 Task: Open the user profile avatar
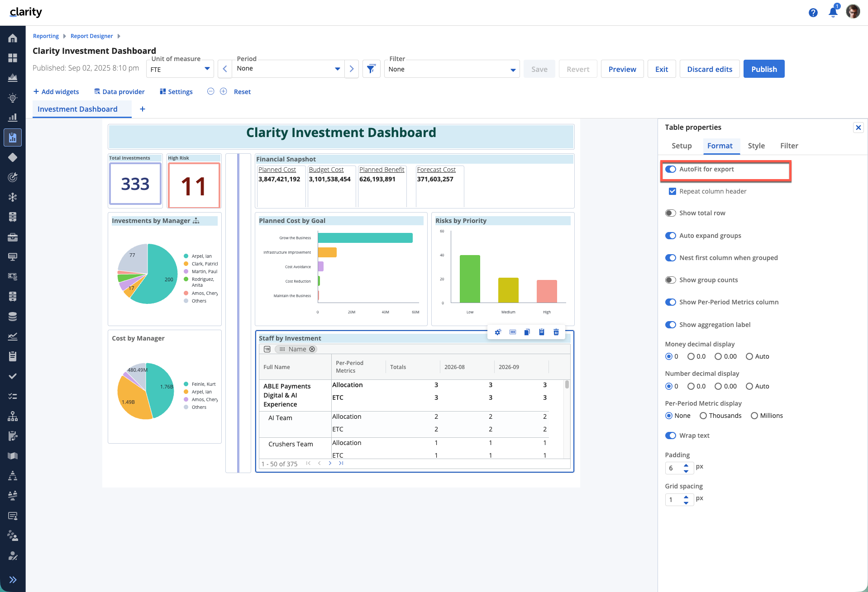pyautogui.click(x=853, y=12)
